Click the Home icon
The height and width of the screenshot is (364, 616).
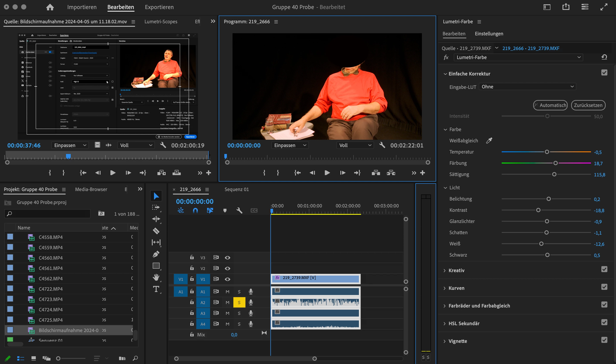pyautogui.click(x=50, y=7)
